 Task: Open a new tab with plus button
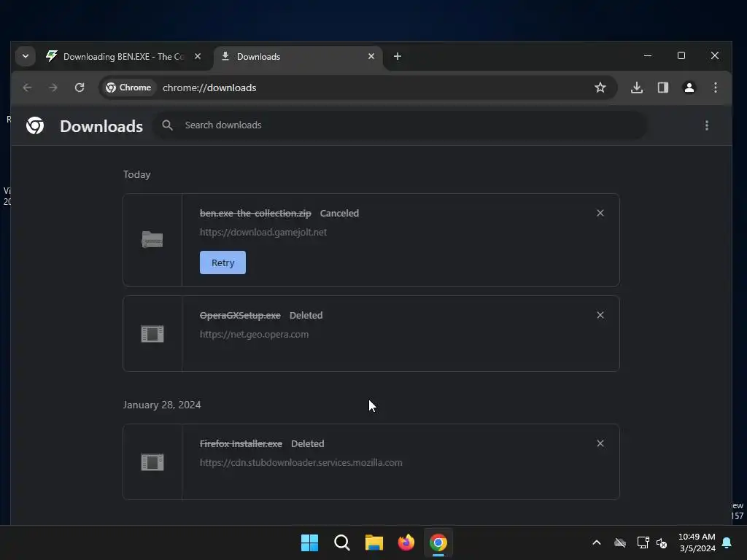398,56
